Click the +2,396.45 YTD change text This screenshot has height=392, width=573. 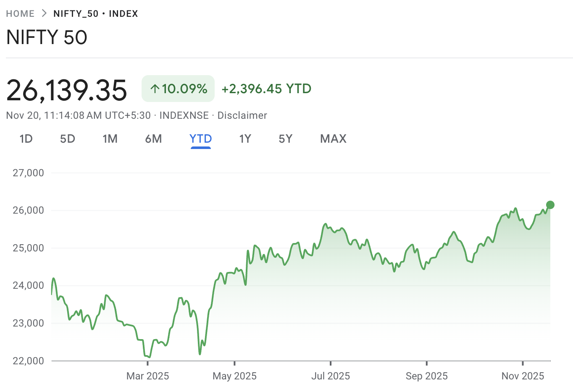point(266,89)
